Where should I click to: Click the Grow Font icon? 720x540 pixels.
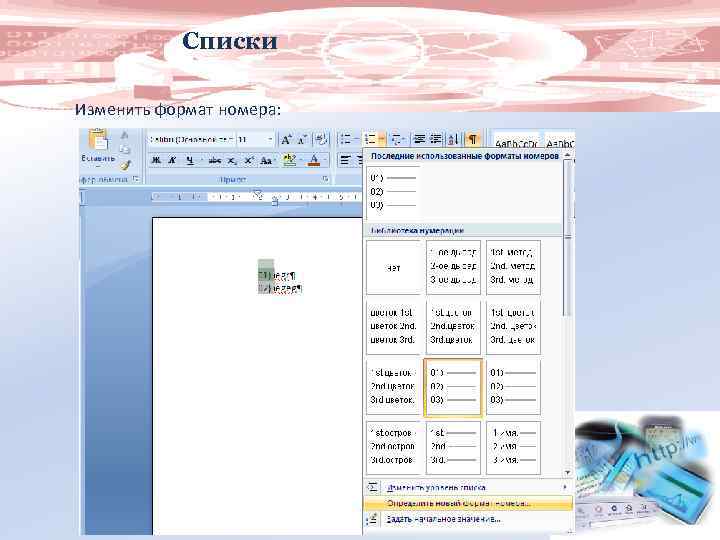pyautogui.click(x=287, y=140)
